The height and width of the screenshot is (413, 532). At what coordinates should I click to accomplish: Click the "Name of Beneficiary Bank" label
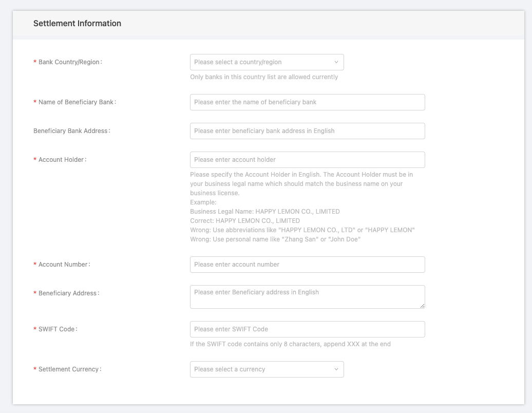point(77,102)
